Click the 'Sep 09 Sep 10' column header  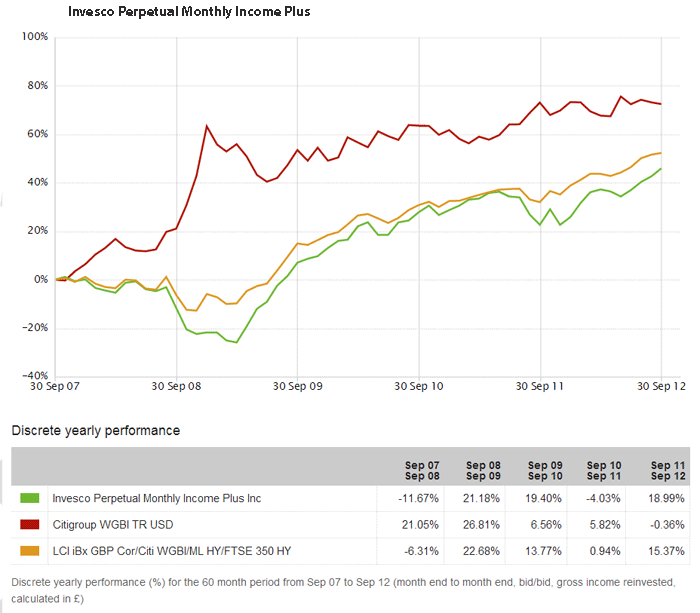(x=545, y=471)
